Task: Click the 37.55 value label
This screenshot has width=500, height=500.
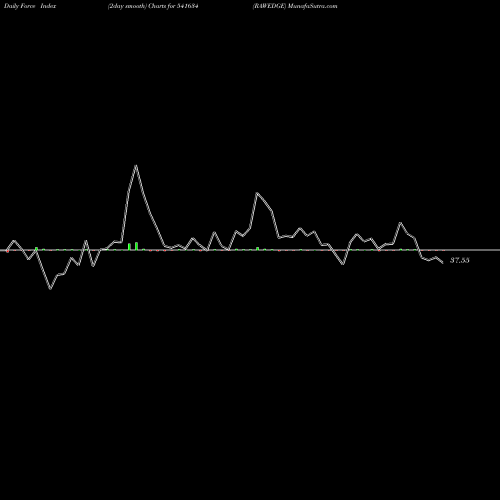Action: point(460,260)
